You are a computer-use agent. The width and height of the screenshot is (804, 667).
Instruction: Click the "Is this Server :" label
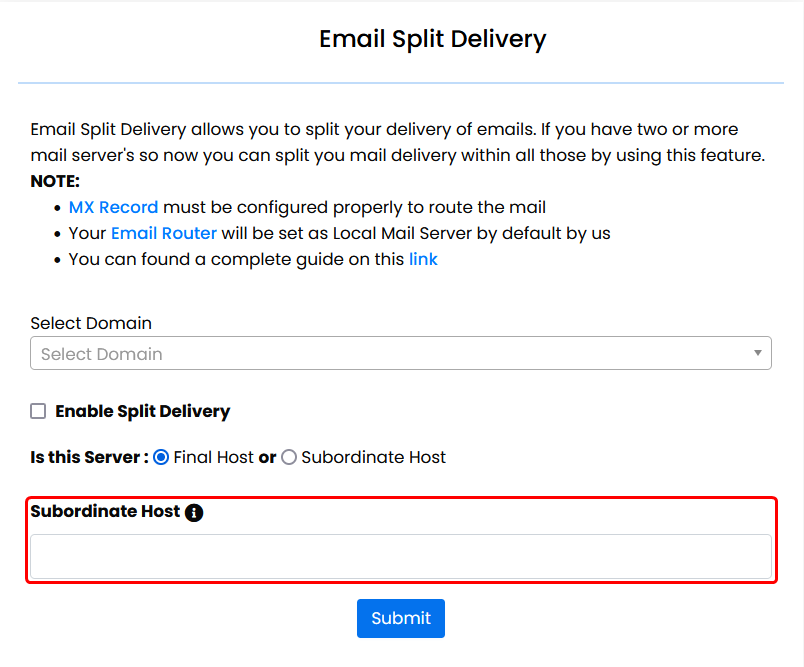pyautogui.click(x=89, y=457)
